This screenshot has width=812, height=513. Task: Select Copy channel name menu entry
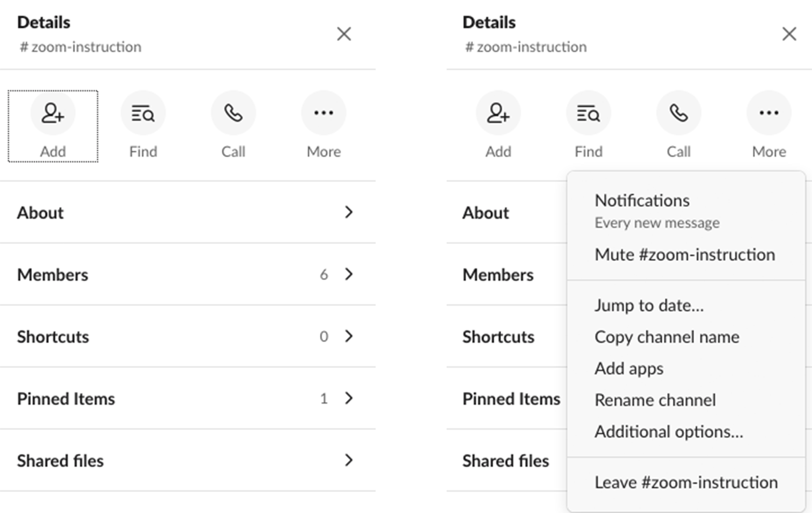click(686, 337)
